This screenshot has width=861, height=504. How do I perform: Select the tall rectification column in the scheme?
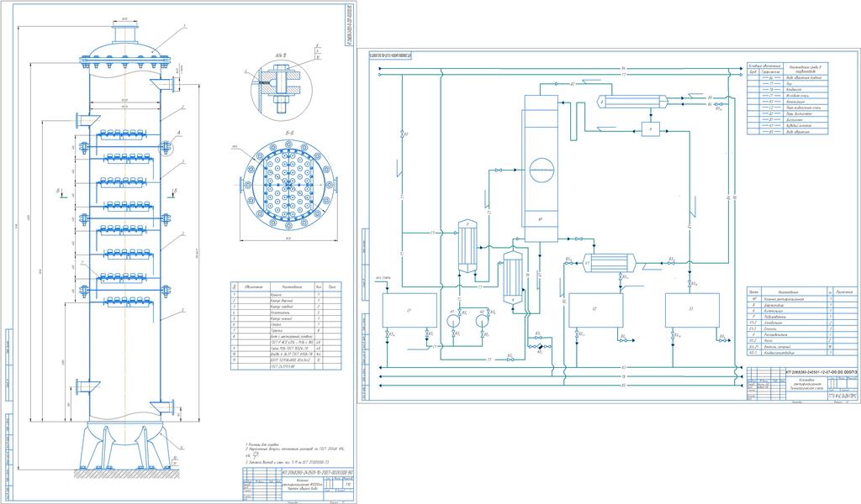click(x=541, y=168)
